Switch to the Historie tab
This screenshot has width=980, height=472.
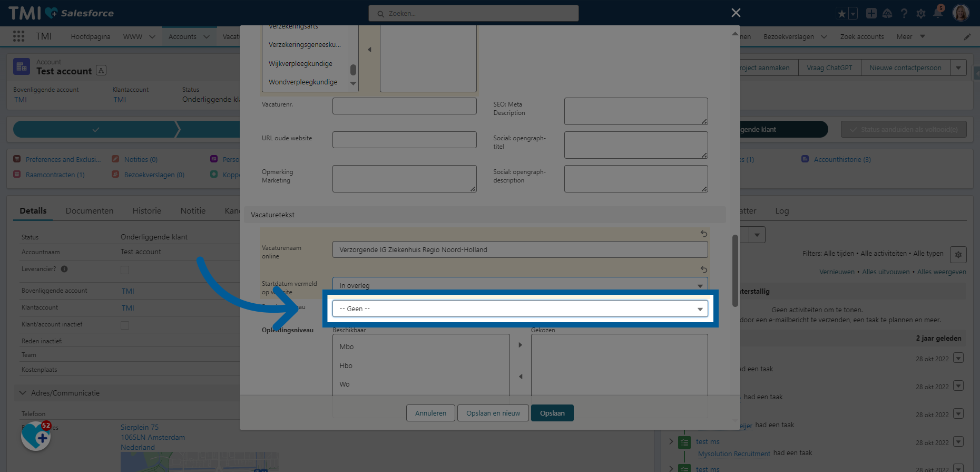147,210
